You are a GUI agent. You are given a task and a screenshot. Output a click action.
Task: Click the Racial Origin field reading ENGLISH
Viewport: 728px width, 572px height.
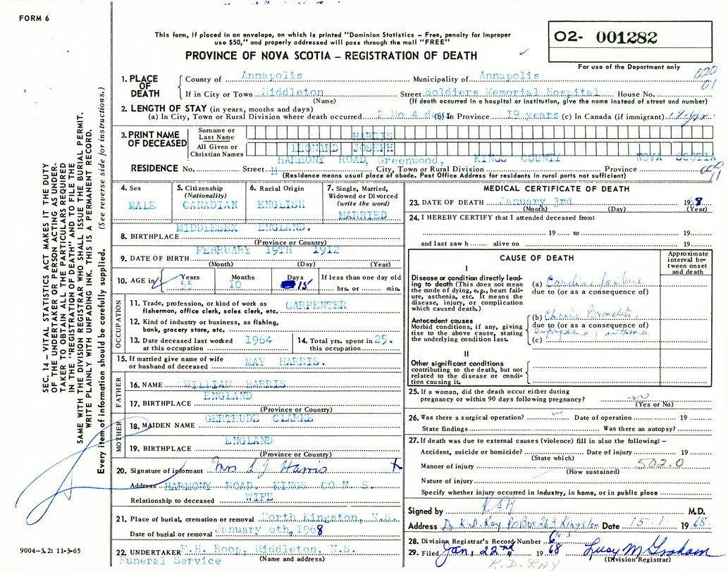click(282, 205)
